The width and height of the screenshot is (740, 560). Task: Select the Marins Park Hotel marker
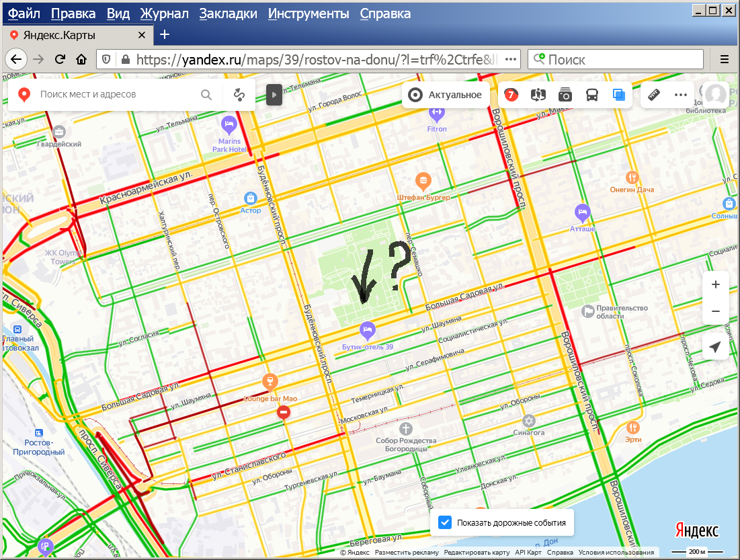pos(229,125)
